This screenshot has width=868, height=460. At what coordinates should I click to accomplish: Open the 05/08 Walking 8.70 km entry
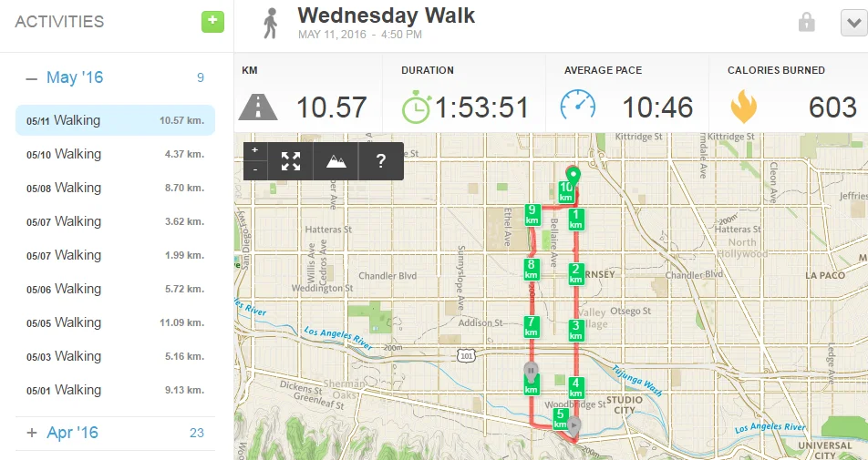115,188
